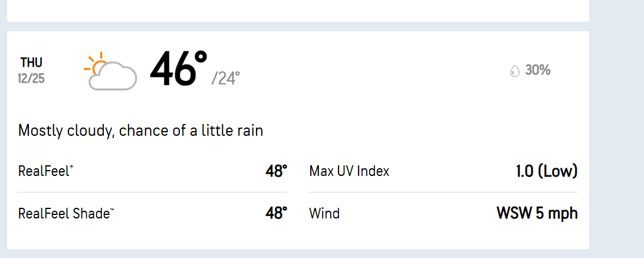The height and width of the screenshot is (258, 644).
Task: Click the gray cloud in the weather icon
Action: pos(114,77)
